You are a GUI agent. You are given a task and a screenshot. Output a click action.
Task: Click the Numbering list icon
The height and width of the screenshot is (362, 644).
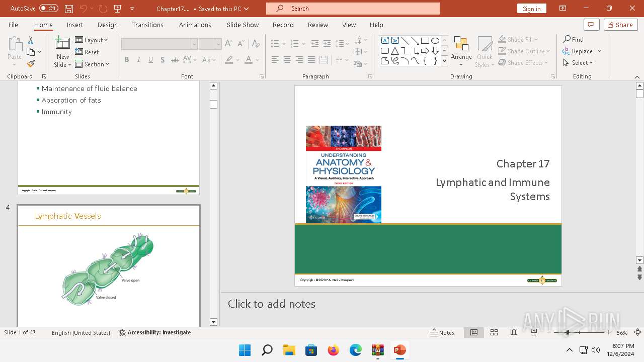[295, 44]
